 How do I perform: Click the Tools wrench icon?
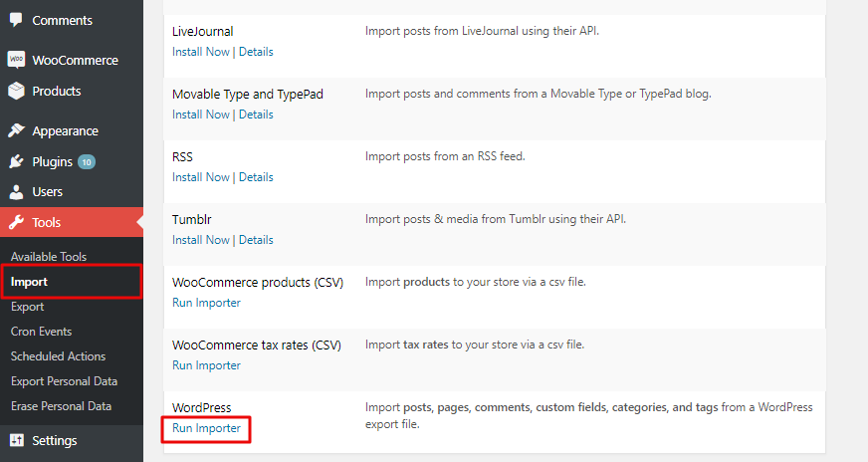click(16, 222)
